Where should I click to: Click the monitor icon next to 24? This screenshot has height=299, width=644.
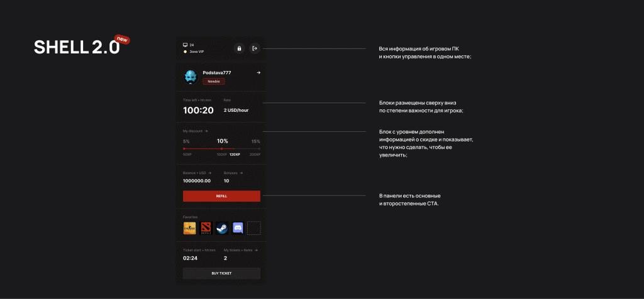point(185,45)
